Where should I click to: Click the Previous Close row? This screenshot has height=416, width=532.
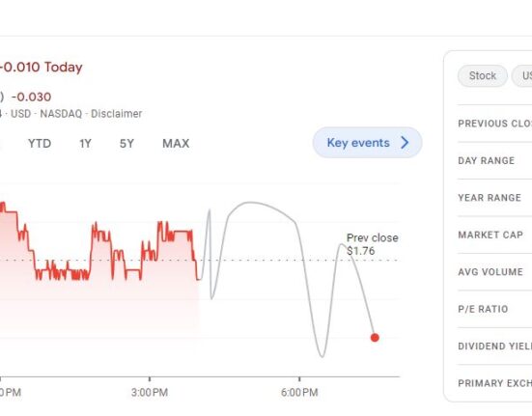(494, 124)
